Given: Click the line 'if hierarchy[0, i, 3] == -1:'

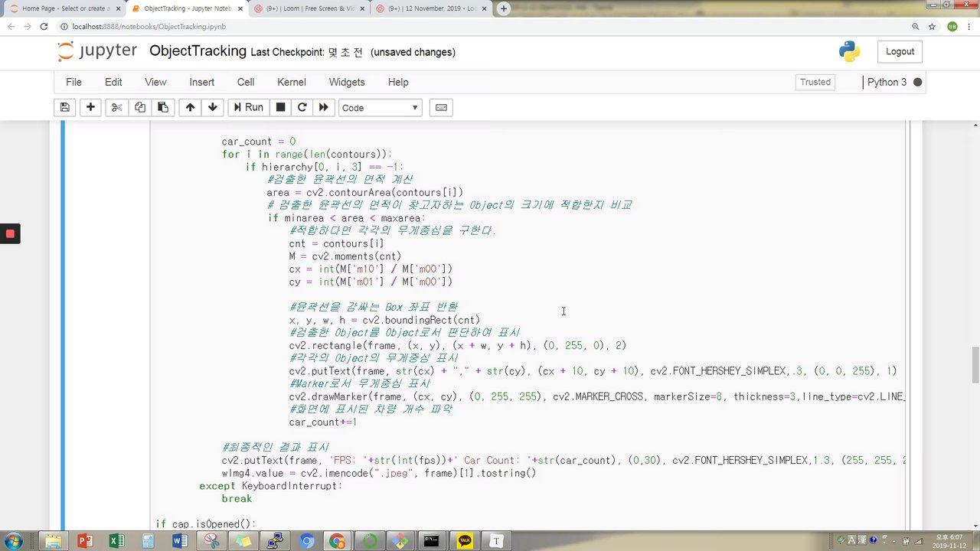Looking at the screenshot, I should coord(324,167).
